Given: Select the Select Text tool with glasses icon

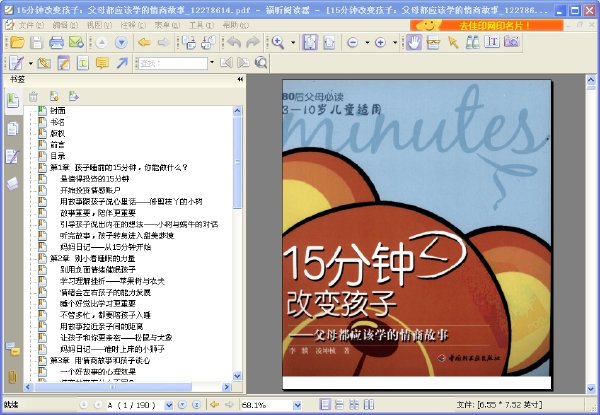Looking at the screenshot, I should [433, 42].
